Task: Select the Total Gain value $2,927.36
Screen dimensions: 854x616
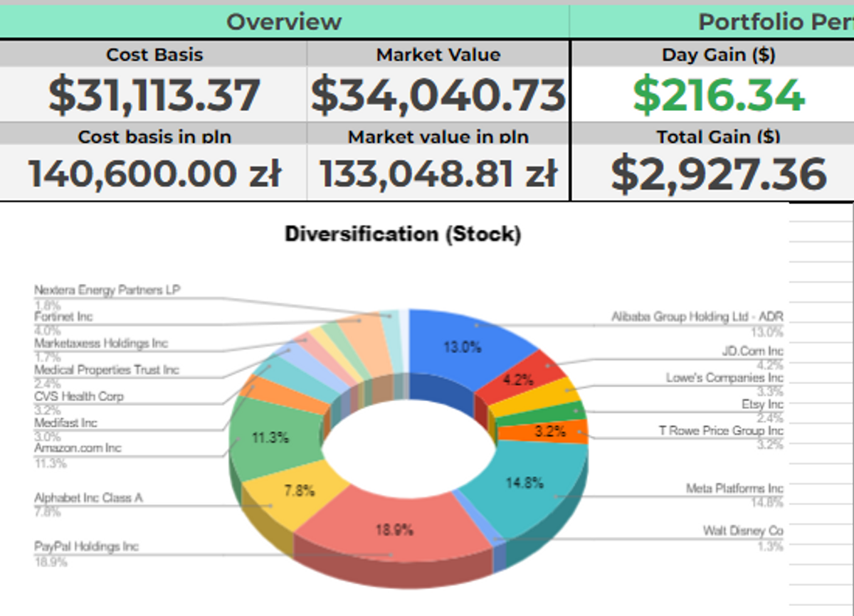Action: tap(718, 174)
